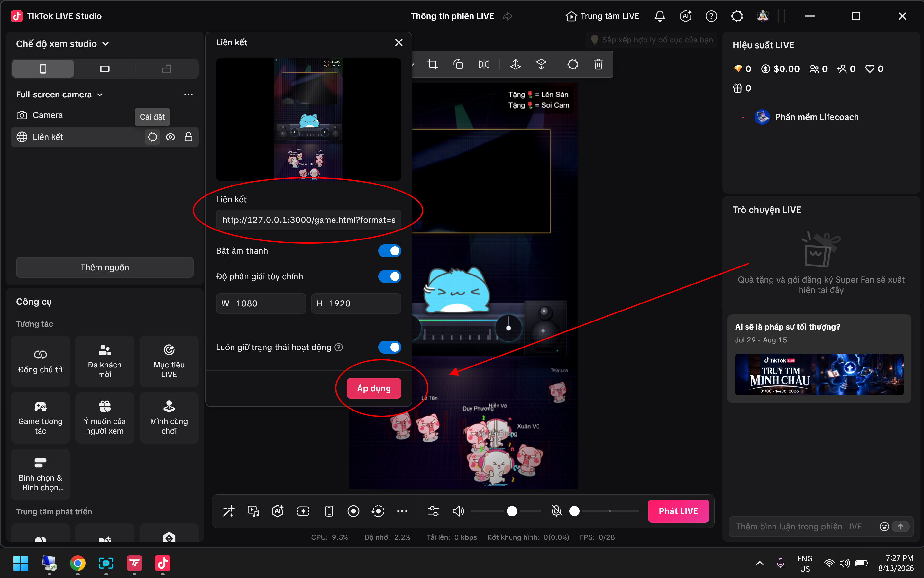
Task: Click Thêm nguồn to add a source
Action: (105, 267)
